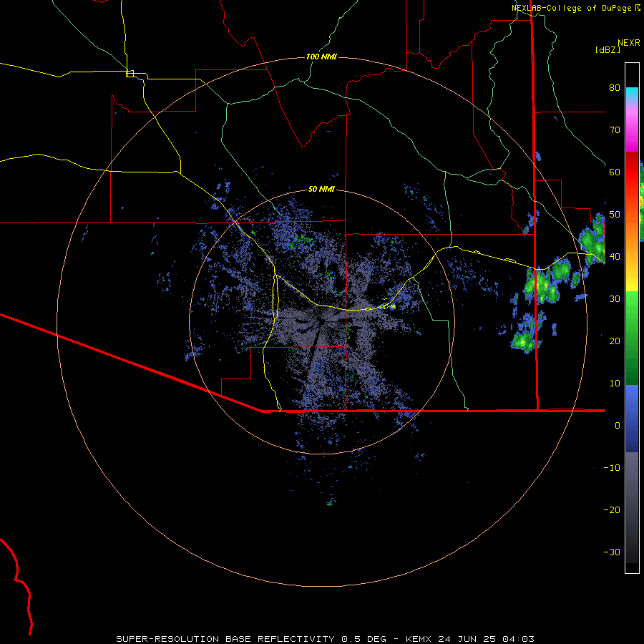
Task: Click the 50 value on the dBZ scale
Action: tap(615, 215)
